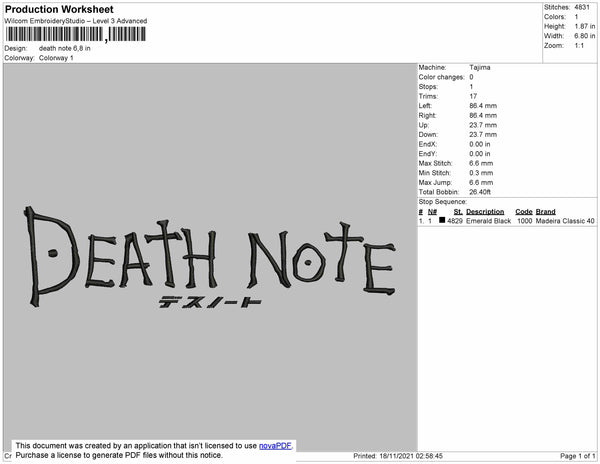This screenshot has height=464, width=600.
Task: Click the thread code 1000
Action: point(524,221)
